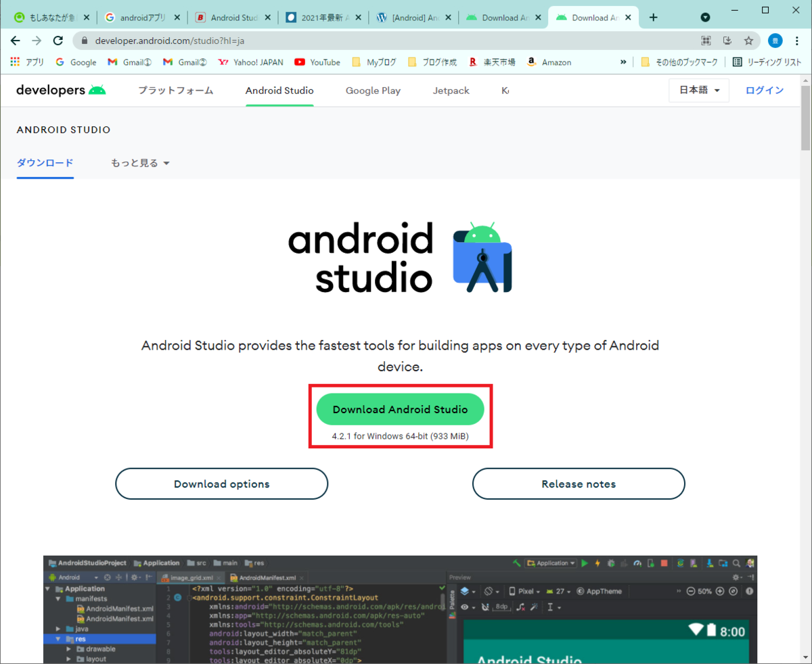Close the androidアプリ tab
This screenshot has height=664, width=812.
point(177,18)
